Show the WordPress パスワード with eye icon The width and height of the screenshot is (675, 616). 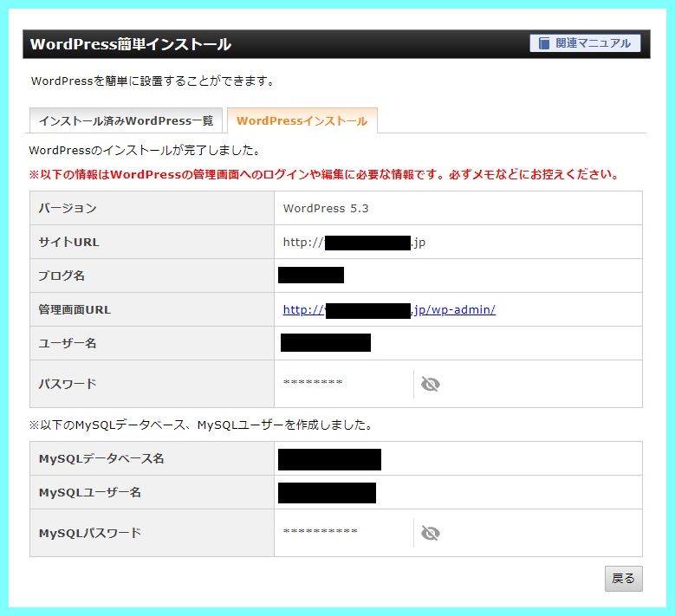(430, 384)
